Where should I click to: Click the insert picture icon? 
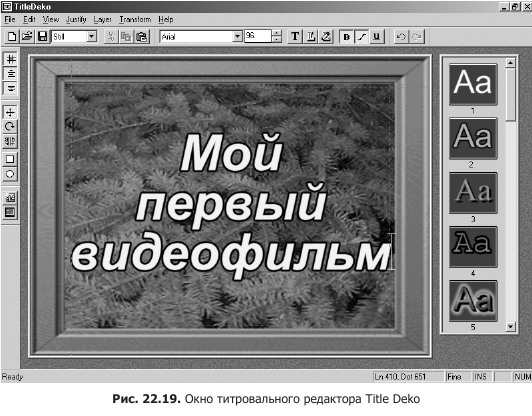click(x=10, y=197)
